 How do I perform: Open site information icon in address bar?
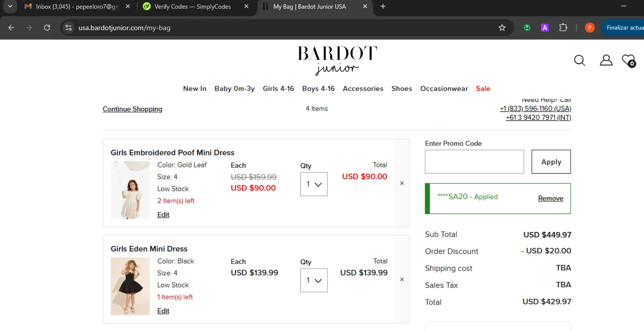click(x=68, y=28)
